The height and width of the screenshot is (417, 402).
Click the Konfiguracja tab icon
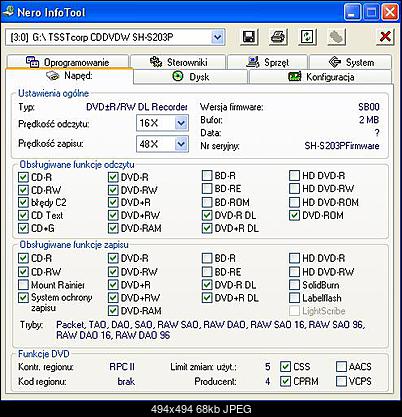point(295,77)
